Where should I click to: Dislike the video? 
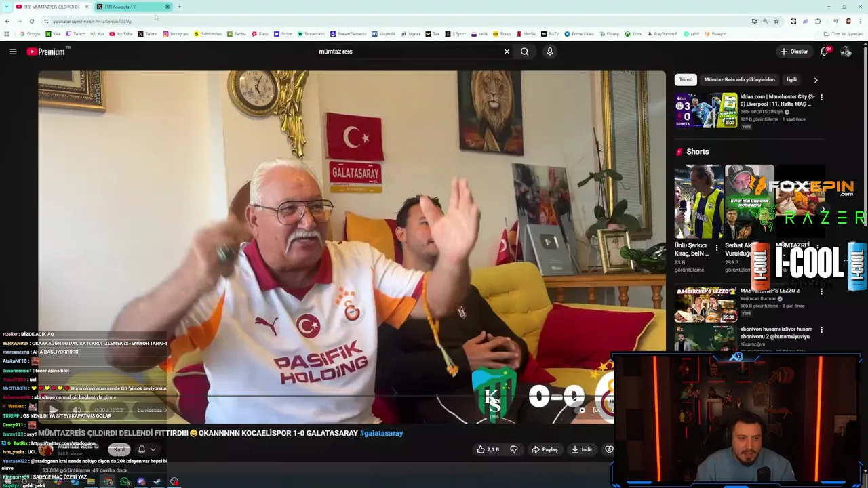coord(513,449)
